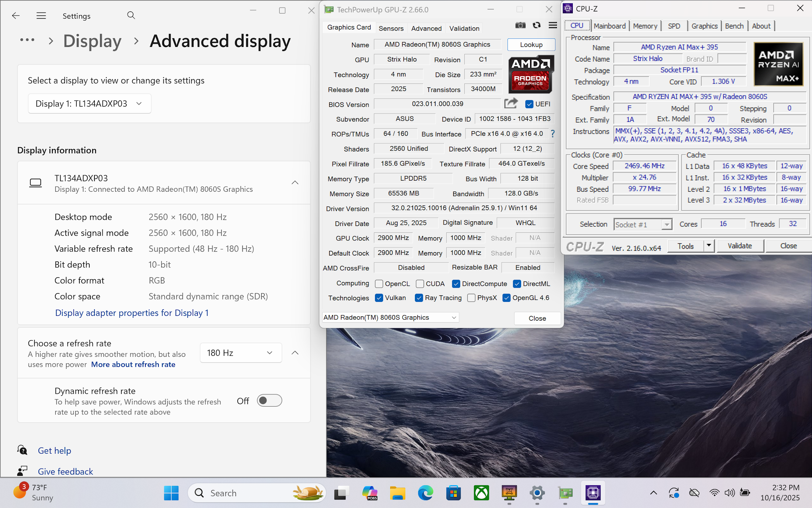Viewport: 812px width, 508px height.
Task: Open Xbox app from taskbar
Action: tap(481, 493)
